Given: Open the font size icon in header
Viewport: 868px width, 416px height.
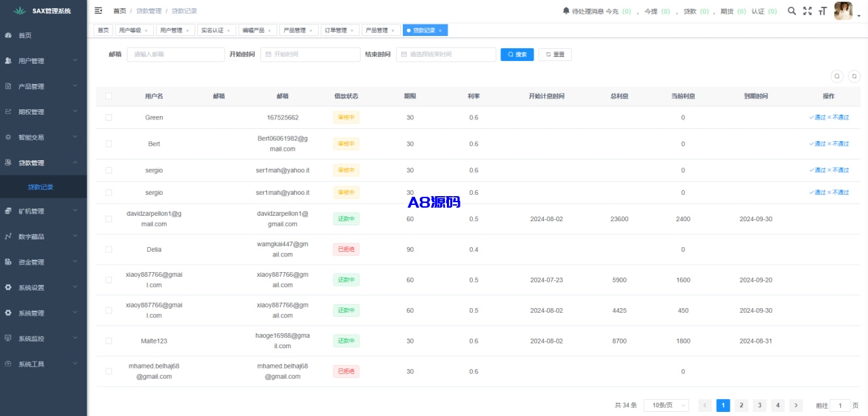Looking at the screenshot, I should (x=823, y=11).
